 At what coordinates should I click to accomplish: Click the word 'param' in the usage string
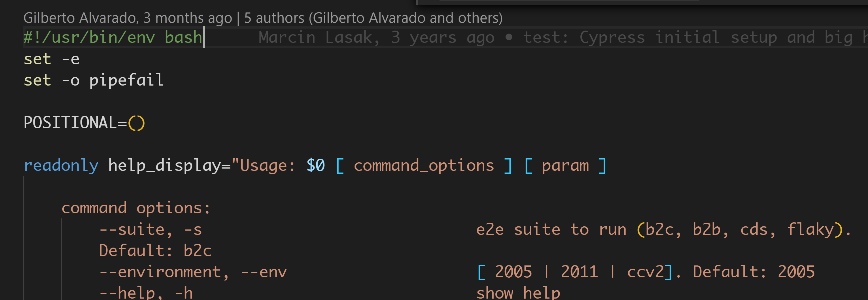pyautogui.click(x=565, y=166)
